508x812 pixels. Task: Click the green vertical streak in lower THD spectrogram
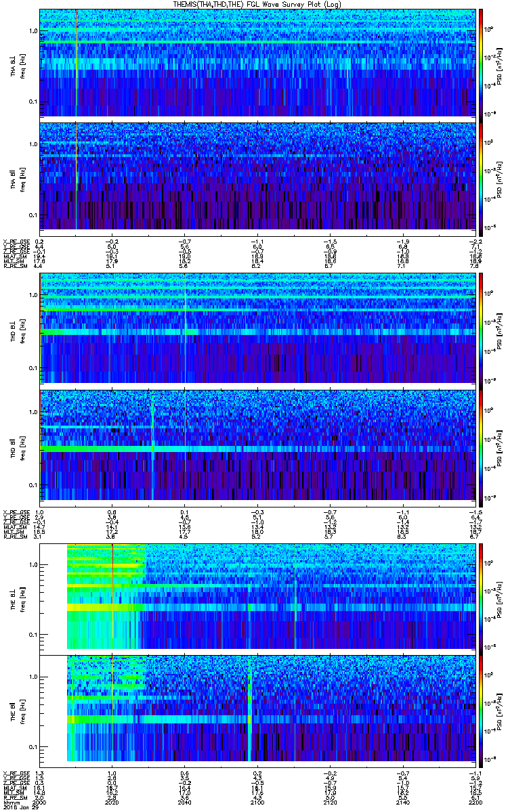(154, 447)
